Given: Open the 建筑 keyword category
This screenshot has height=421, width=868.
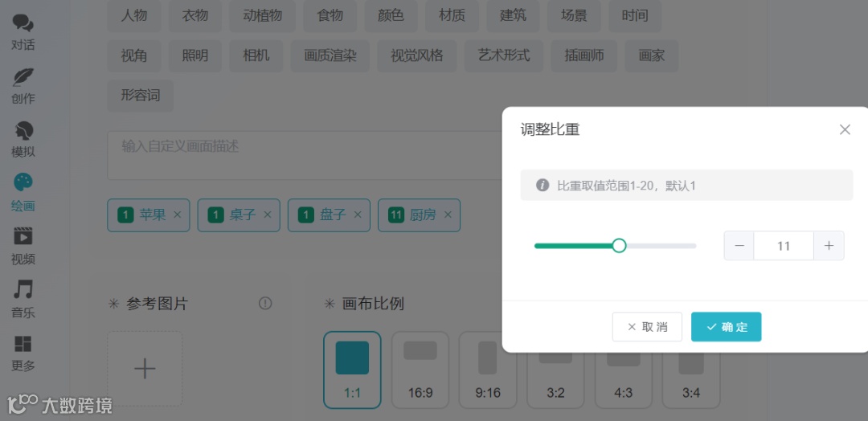Looking at the screenshot, I should click(x=513, y=15).
